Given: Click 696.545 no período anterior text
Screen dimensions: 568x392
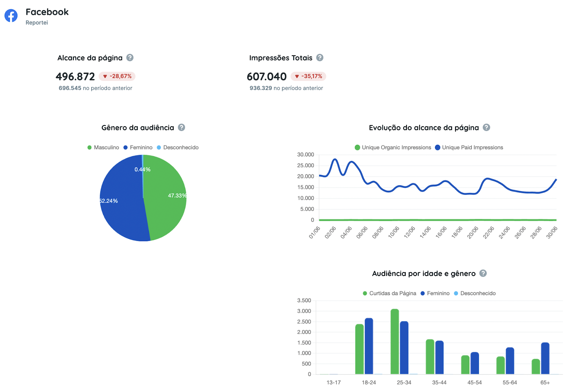Looking at the screenshot, I should click(95, 88).
